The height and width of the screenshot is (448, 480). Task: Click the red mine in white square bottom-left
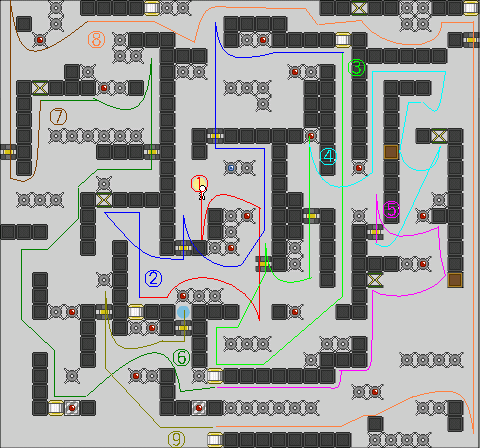point(72,408)
